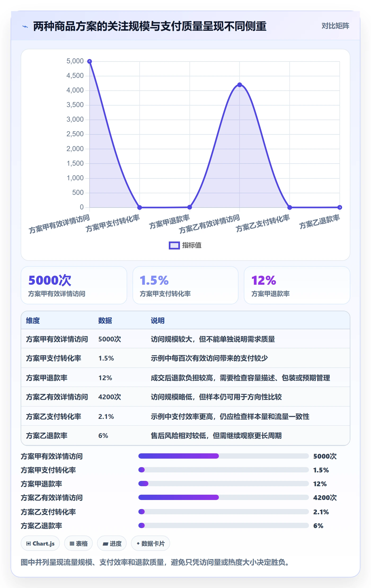371x588 pixels.
Task: Click the 数据 column header
Action: pos(105,321)
